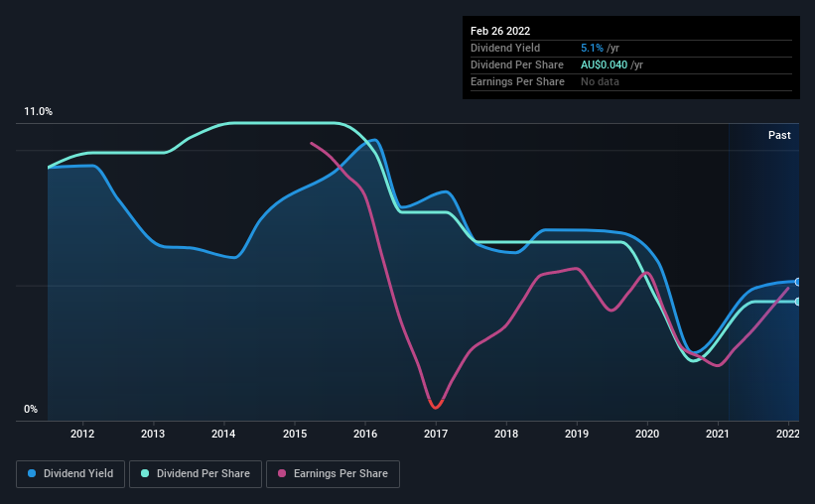Click the No data earnings value
This screenshot has height=504, width=815.
600,81
